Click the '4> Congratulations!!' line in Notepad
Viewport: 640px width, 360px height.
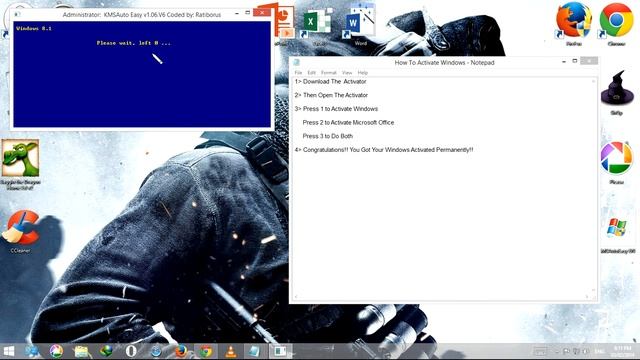(384, 150)
